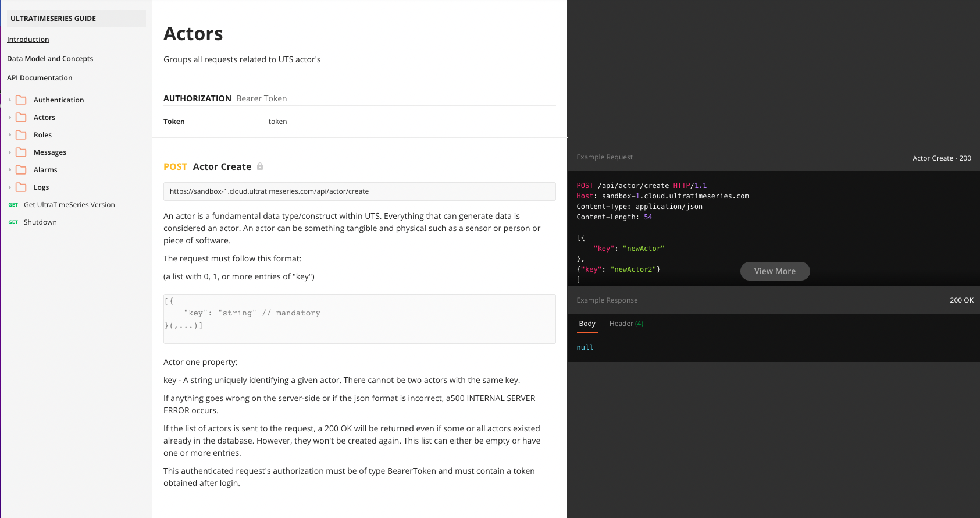Click the 'token' value in authorization row
This screenshot has height=518, width=980.
(277, 122)
